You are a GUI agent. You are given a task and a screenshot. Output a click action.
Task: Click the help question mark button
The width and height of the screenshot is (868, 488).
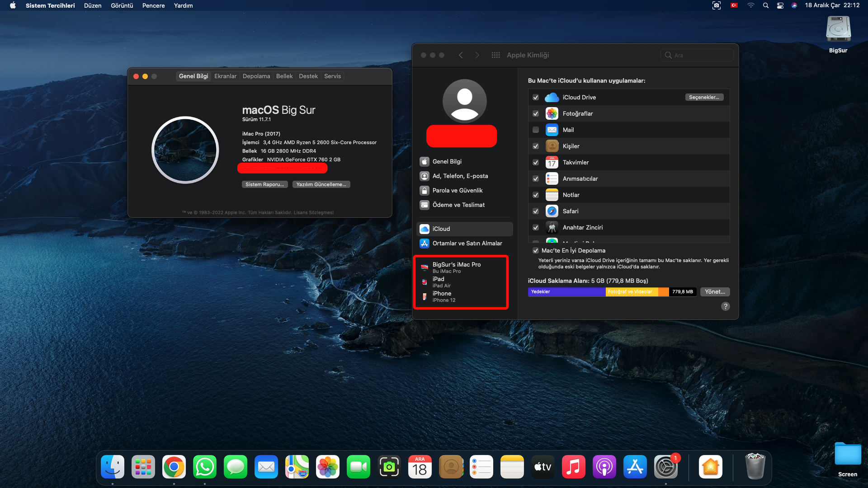point(725,306)
